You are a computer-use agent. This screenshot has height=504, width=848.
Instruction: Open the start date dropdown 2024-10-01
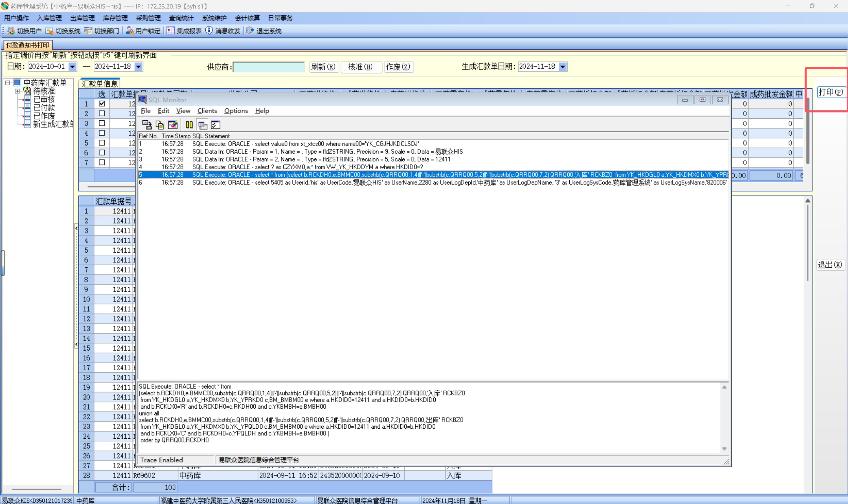tap(72, 67)
